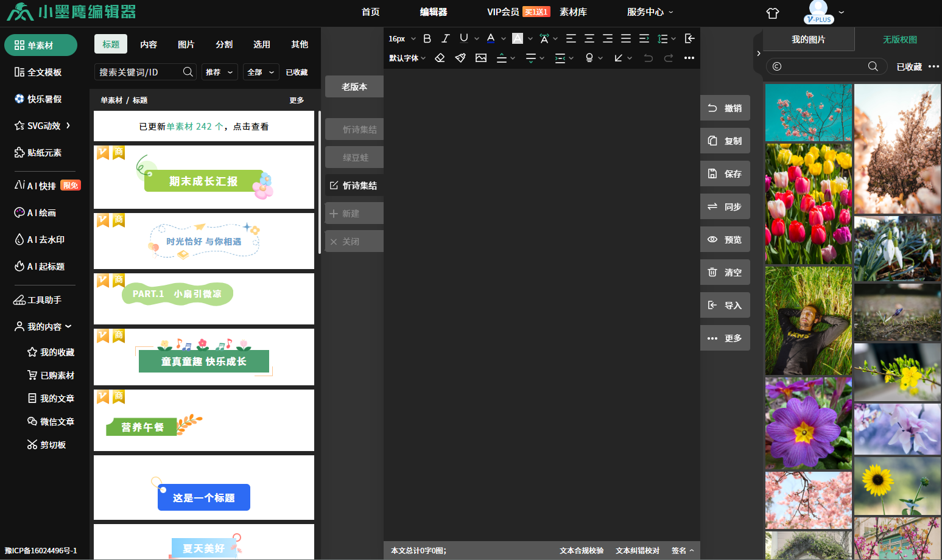Screen dimensions: 942x560
Task: Click the redo arrow in toolbar
Action: [669, 58]
